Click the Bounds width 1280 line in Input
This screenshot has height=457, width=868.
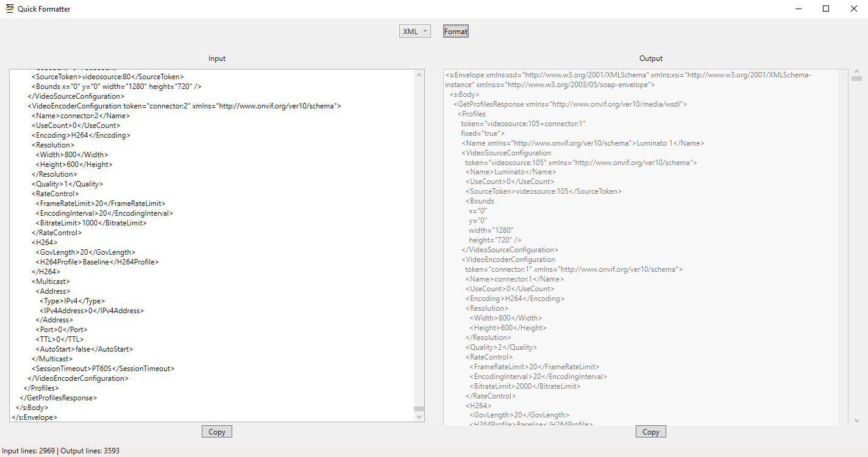pyautogui.click(x=116, y=87)
